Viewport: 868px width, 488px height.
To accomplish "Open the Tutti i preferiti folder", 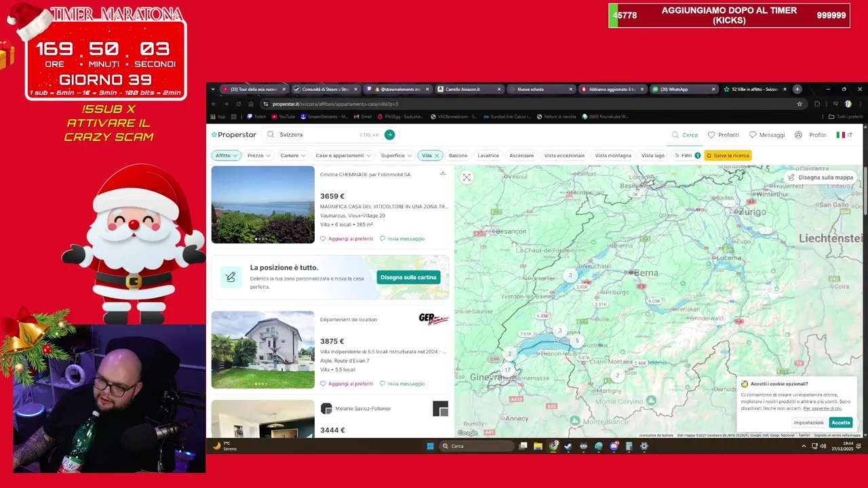I will 846,117.
